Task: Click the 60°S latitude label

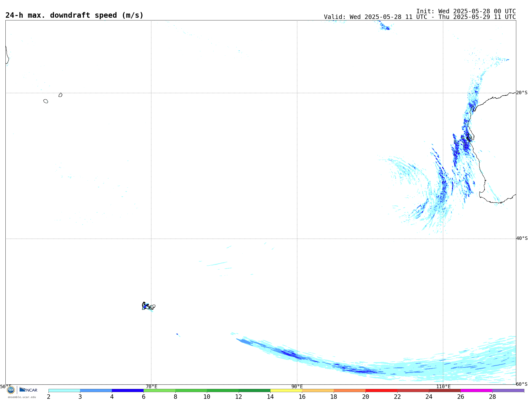Action: 522,384
